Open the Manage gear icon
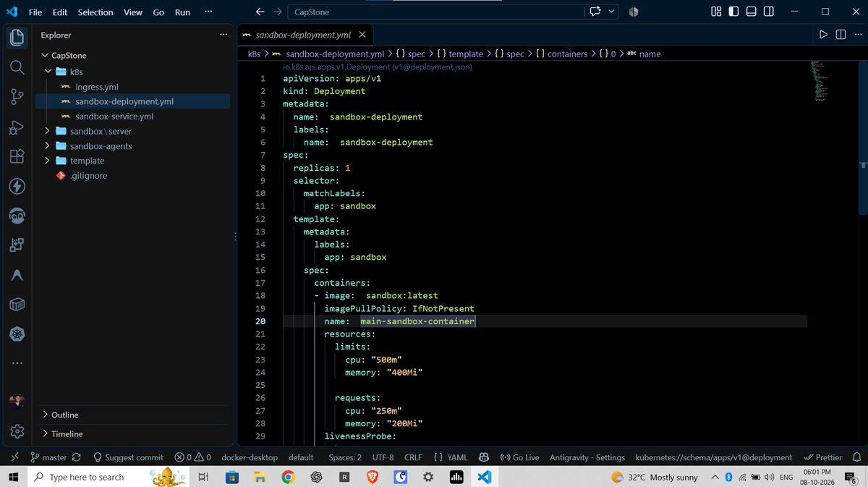868x487 pixels. point(17,431)
